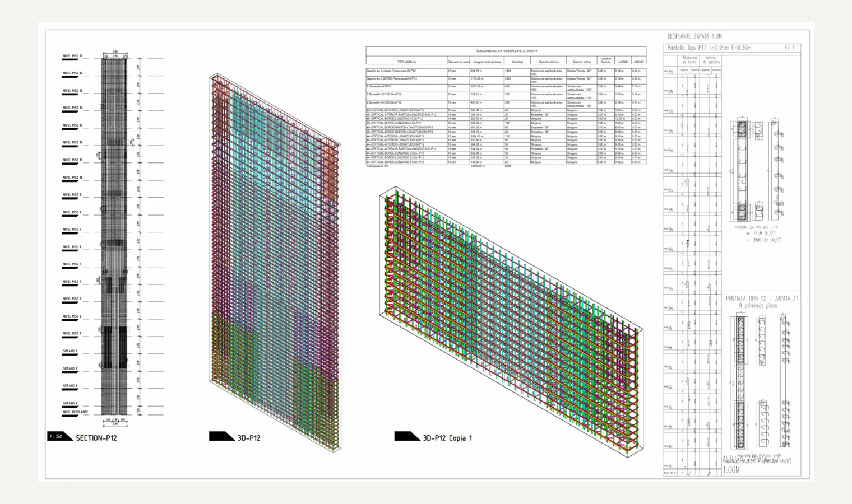The image size is (852, 504).
Task: Click the NIVEL PISO 5 level label
Action: (72, 264)
